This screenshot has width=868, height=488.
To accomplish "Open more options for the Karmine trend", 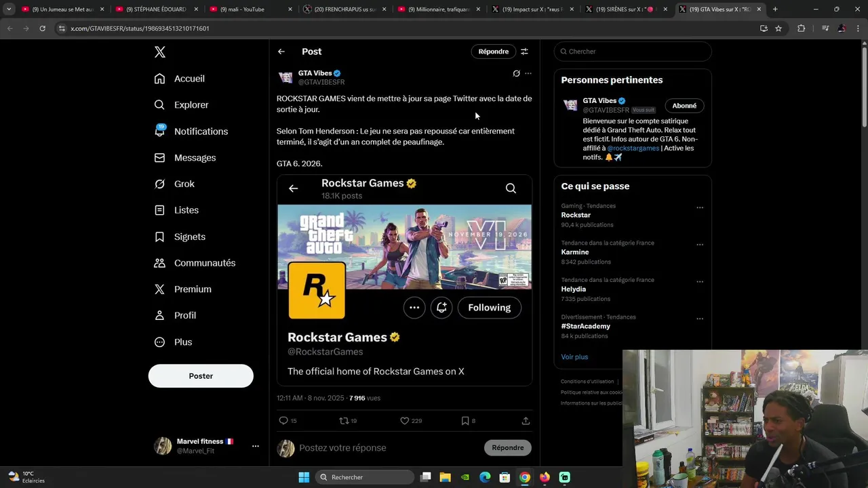I will 700,245.
